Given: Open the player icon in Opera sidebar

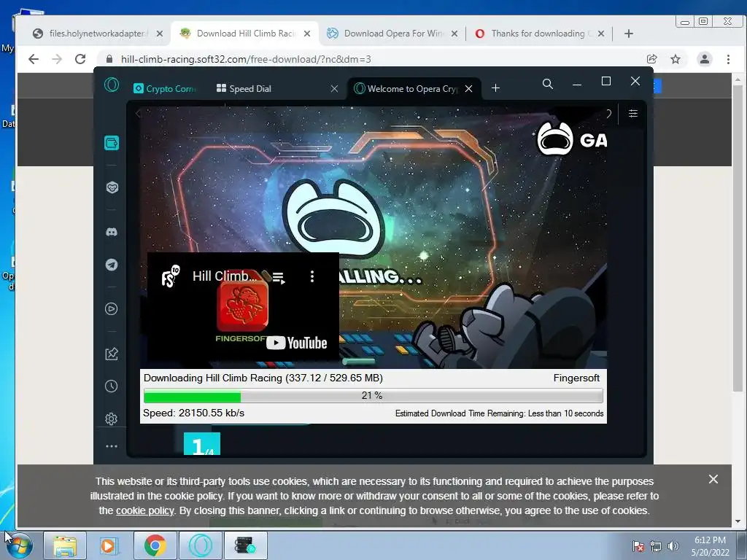Looking at the screenshot, I should point(112,309).
